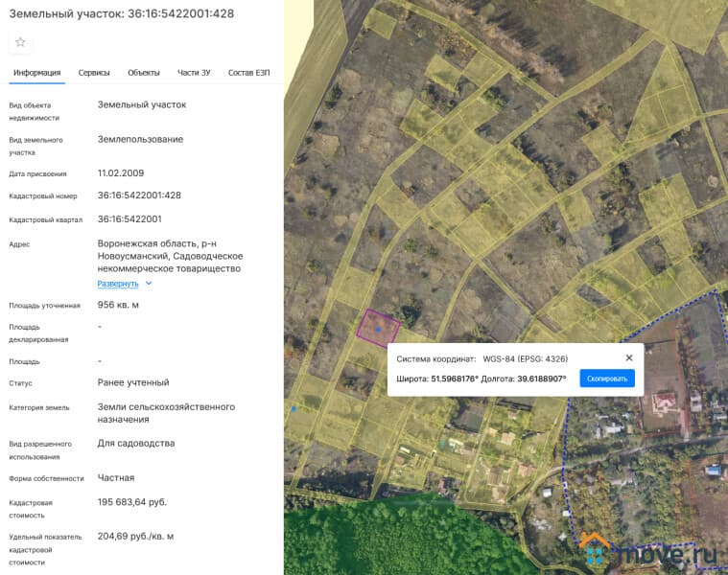This screenshot has height=575, width=728.
Task: Switch to the Части ЗУ tab
Action: click(195, 73)
